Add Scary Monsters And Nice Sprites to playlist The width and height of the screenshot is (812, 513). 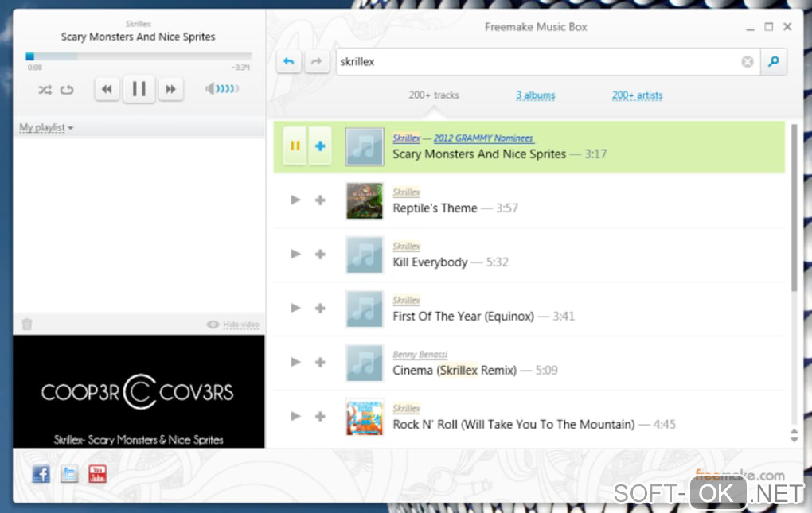pos(320,146)
